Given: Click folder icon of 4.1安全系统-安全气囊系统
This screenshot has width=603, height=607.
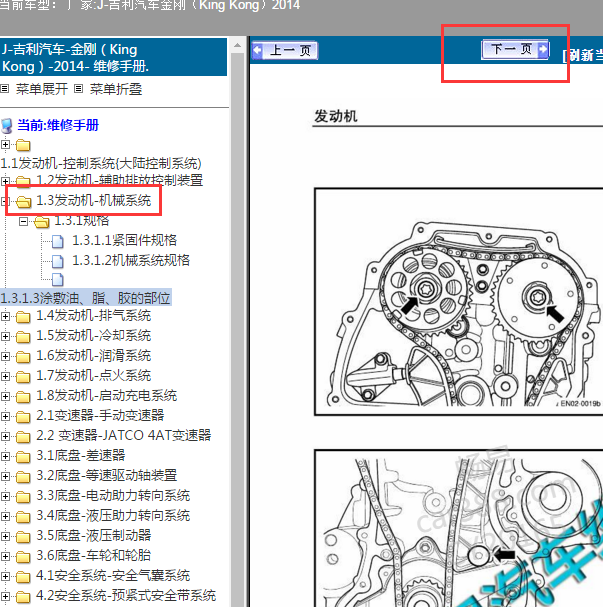Looking at the screenshot, I should tap(23, 577).
